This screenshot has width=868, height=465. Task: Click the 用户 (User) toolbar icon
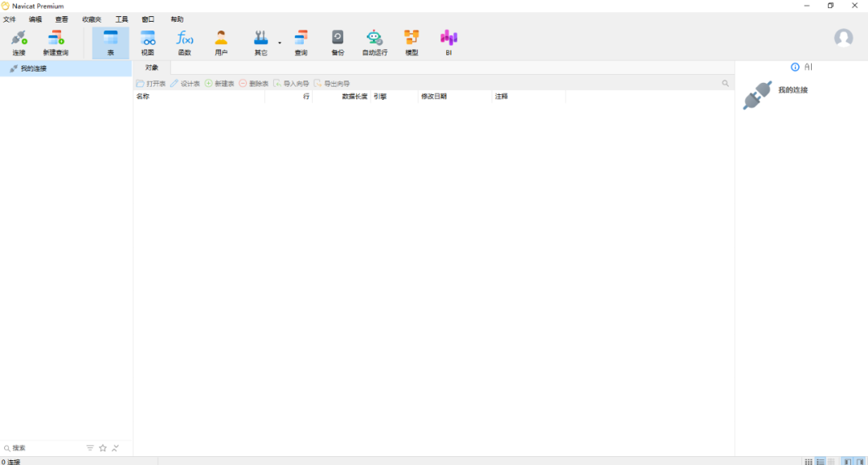point(221,42)
